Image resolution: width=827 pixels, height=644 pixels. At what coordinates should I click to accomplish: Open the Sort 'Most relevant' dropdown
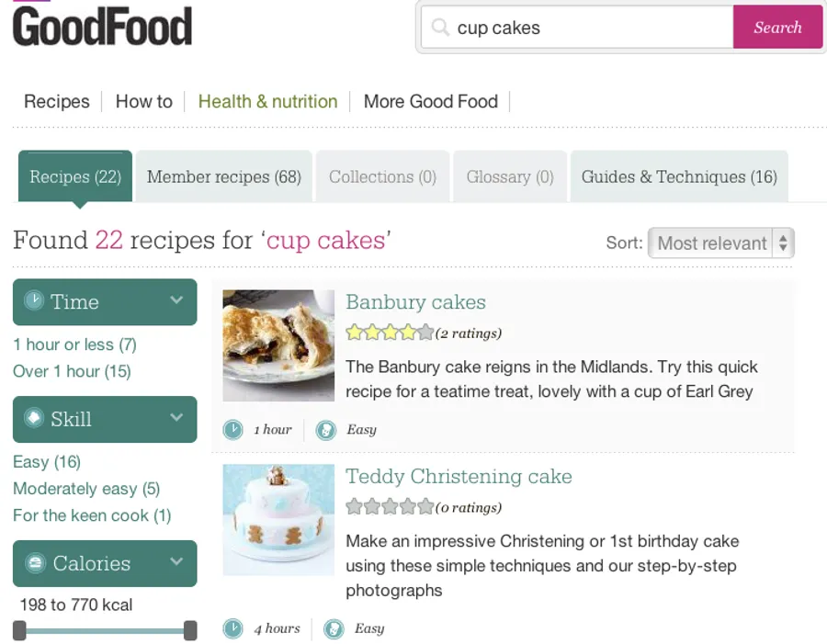coord(721,243)
